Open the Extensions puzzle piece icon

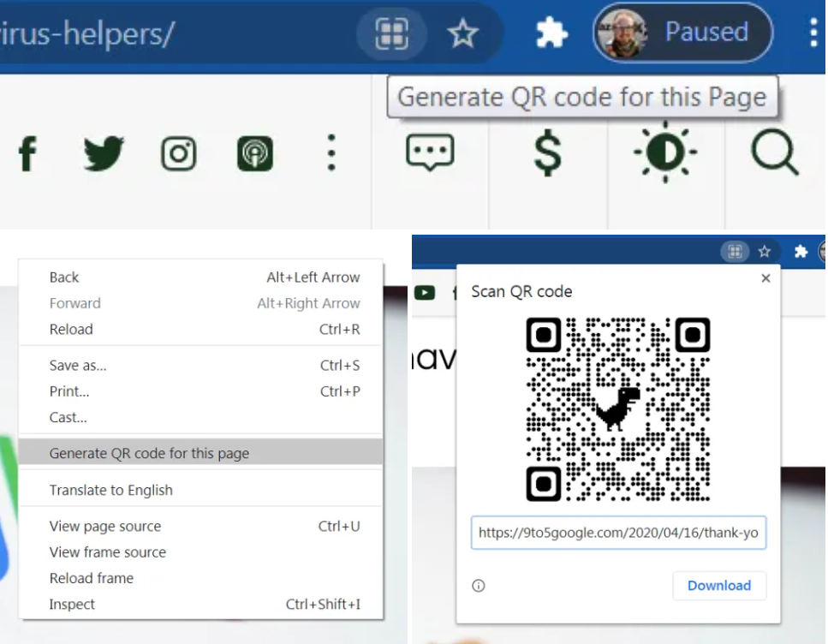point(551,33)
